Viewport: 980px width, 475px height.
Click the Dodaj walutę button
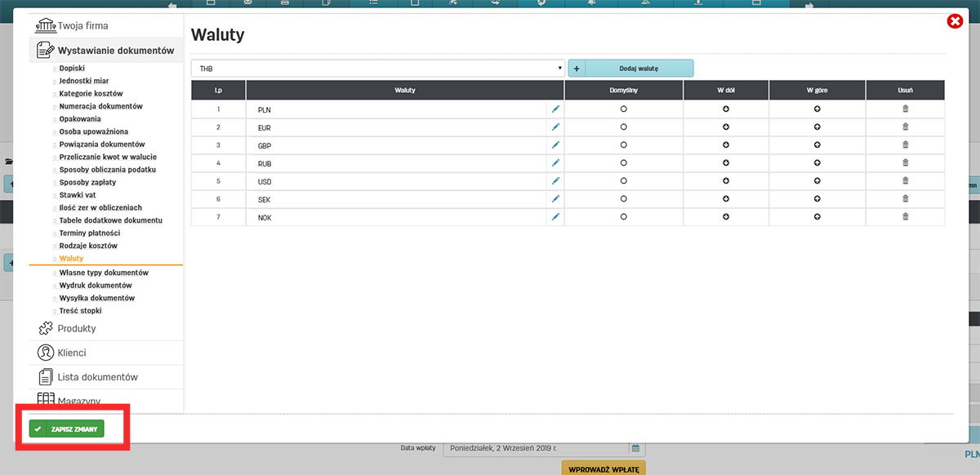click(639, 69)
